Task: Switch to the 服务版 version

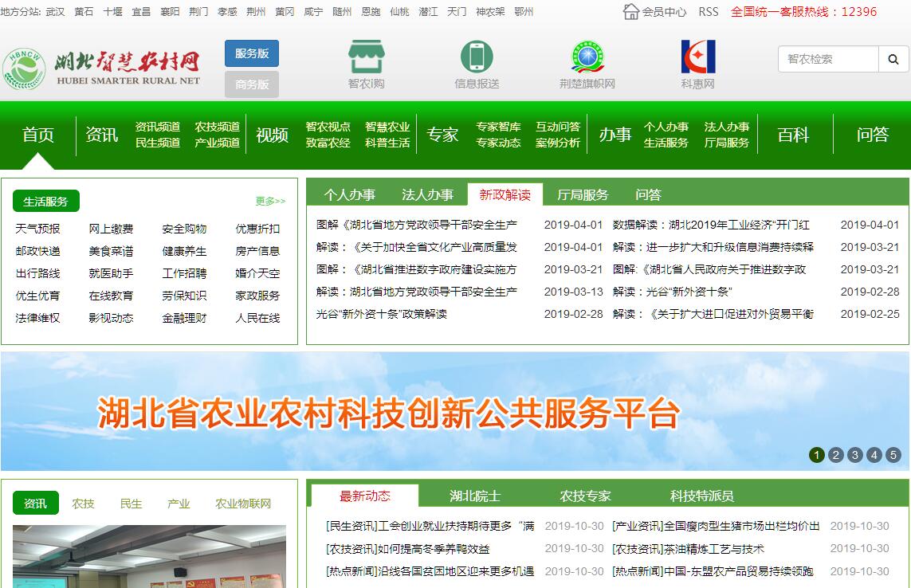Action: coord(252,53)
